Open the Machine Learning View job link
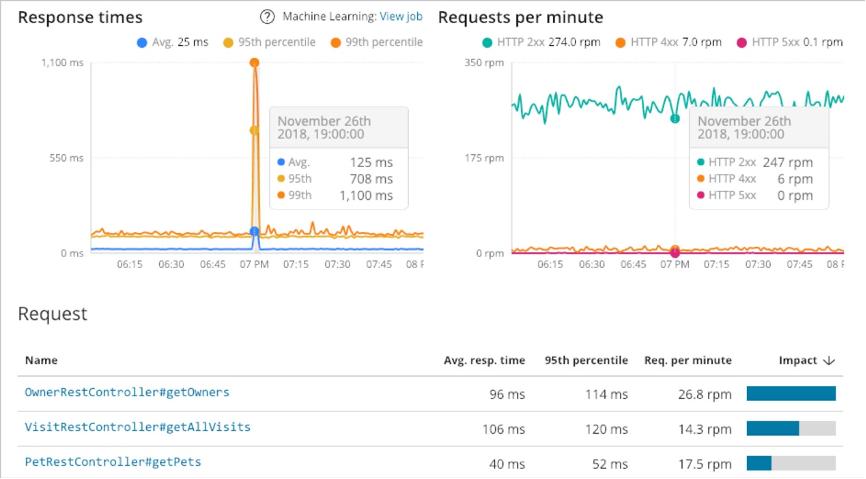 401,17
